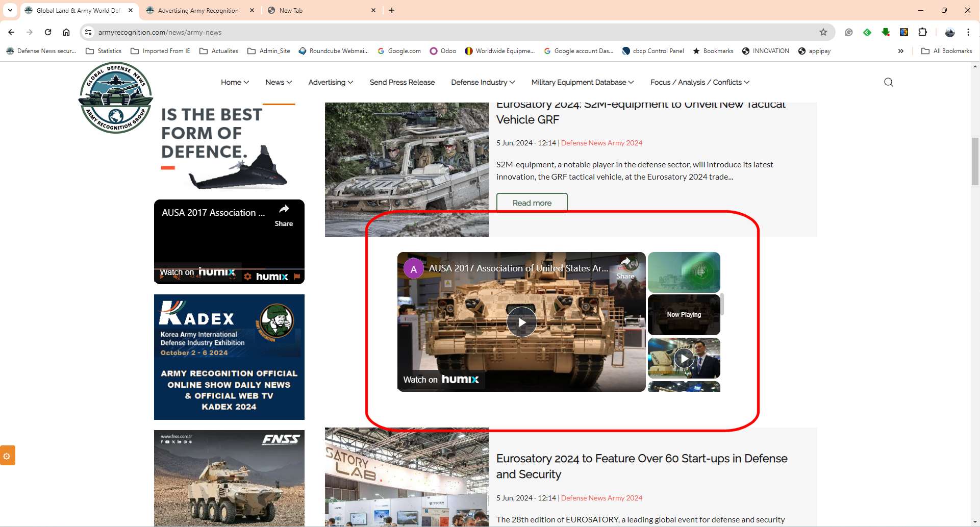Open the Send Press Release menu item
This screenshot has width=980, height=527.
402,82
